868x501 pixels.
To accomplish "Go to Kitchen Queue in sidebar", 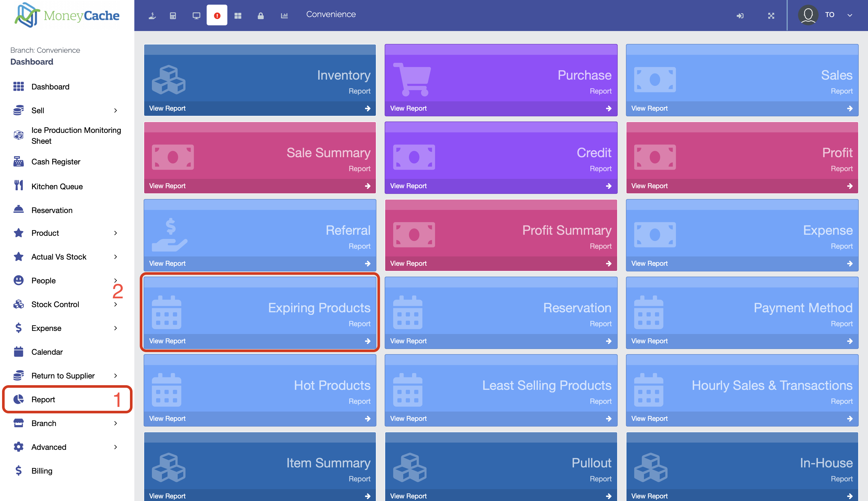I will (57, 186).
